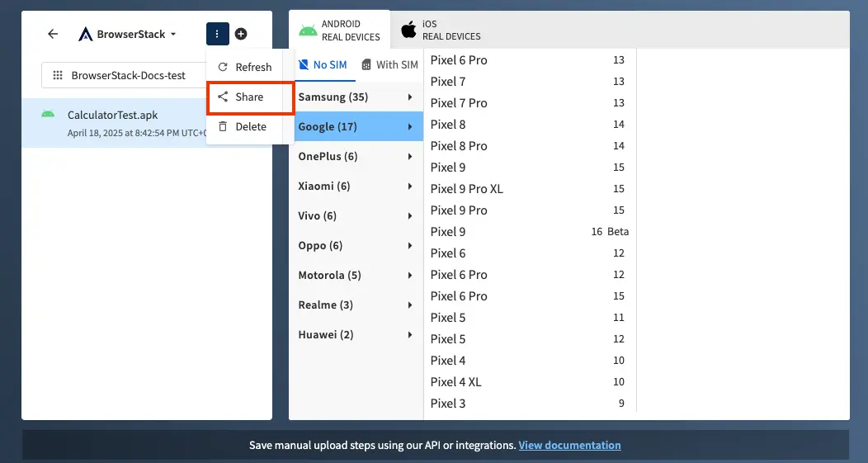Select Pixel 9 Pro XL device
Screen dimensions: 868x463
466,189
